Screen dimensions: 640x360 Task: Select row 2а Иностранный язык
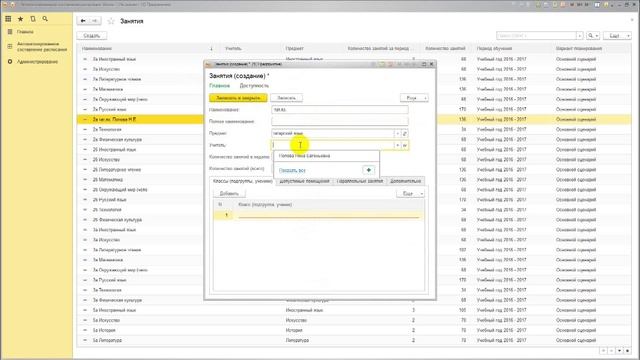[x=353, y=59]
